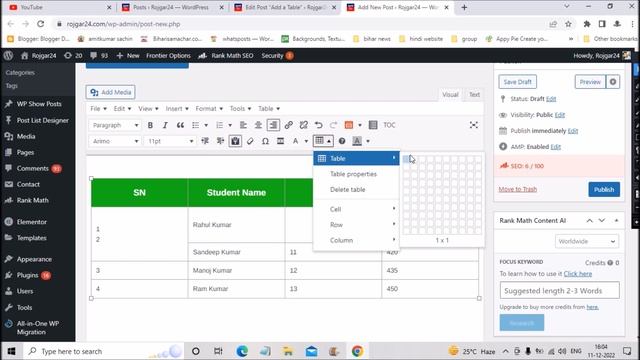Choose Delete table from menu
The image size is (640, 360).
[356, 189]
